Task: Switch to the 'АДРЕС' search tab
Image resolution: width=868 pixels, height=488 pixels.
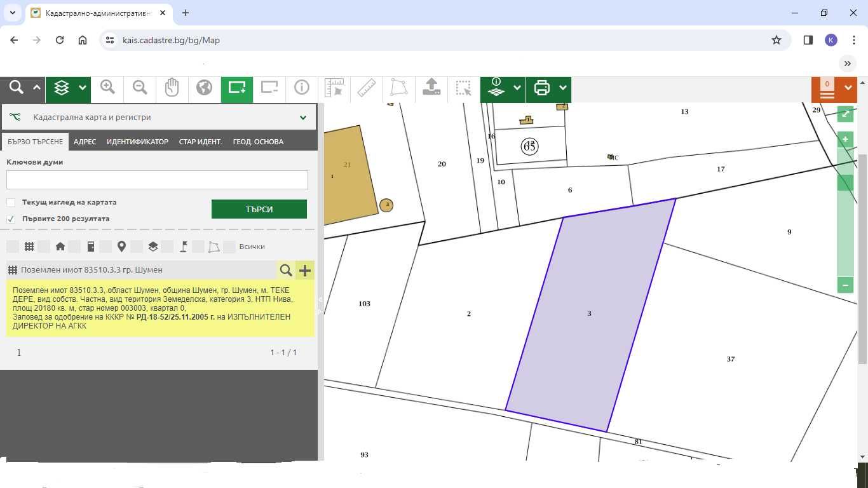Action: (85, 142)
